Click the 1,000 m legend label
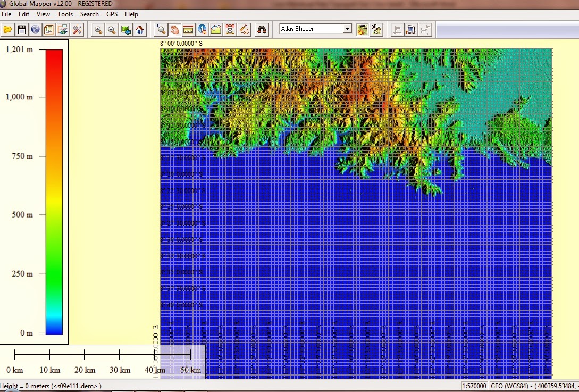The height and width of the screenshot is (392, 579). click(x=19, y=97)
